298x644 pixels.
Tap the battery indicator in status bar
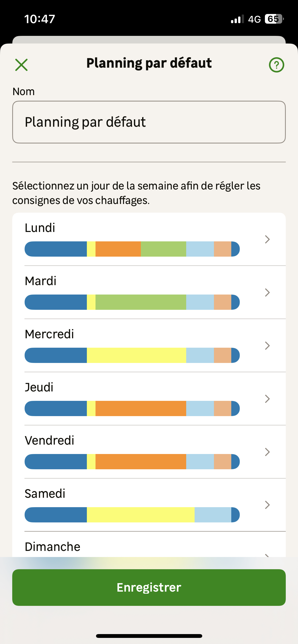point(274,19)
